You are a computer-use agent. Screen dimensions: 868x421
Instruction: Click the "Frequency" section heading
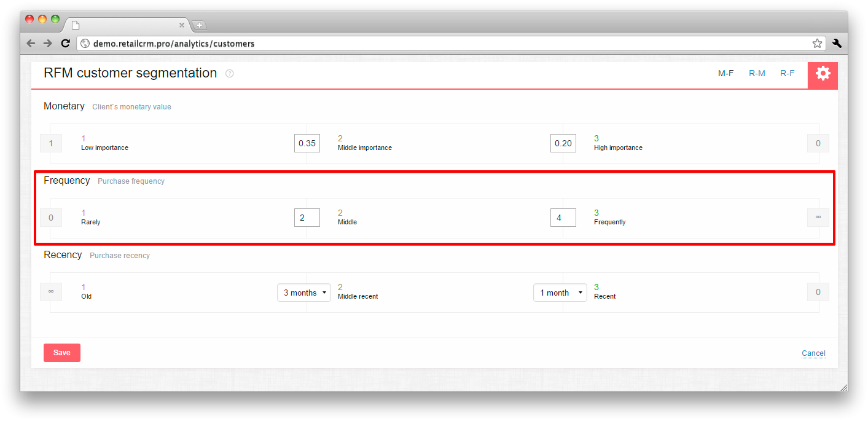point(67,181)
